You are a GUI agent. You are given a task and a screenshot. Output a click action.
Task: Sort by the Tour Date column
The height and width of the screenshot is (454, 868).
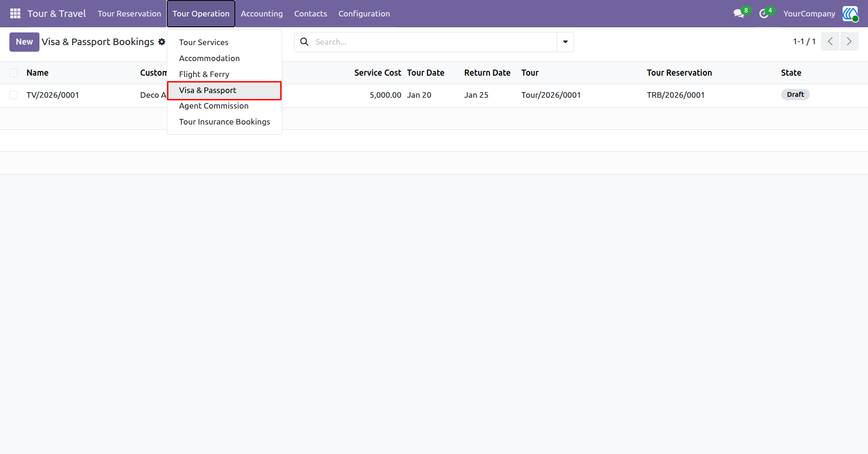pyautogui.click(x=426, y=73)
